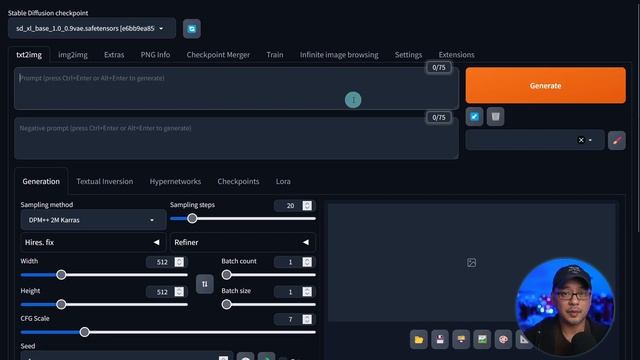
Task: Click the Sampling steps stepper arrows
Action: click(x=307, y=205)
